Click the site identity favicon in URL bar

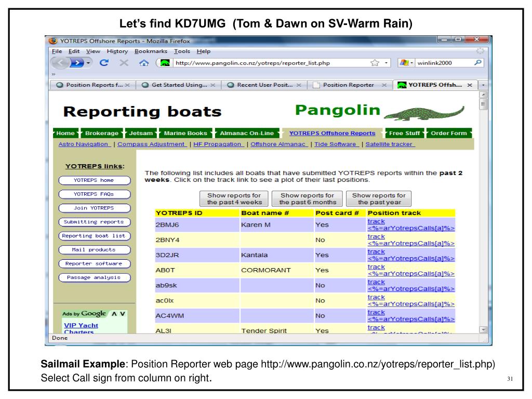pos(165,63)
